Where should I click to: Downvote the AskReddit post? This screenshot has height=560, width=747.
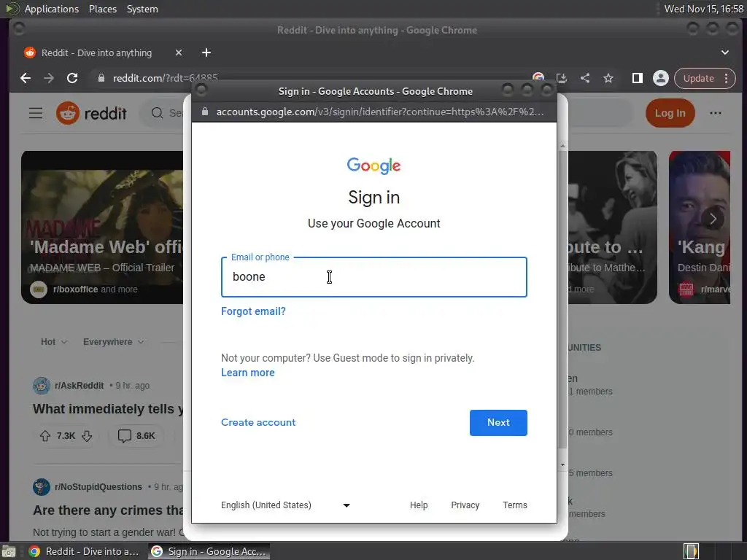pos(87,436)
